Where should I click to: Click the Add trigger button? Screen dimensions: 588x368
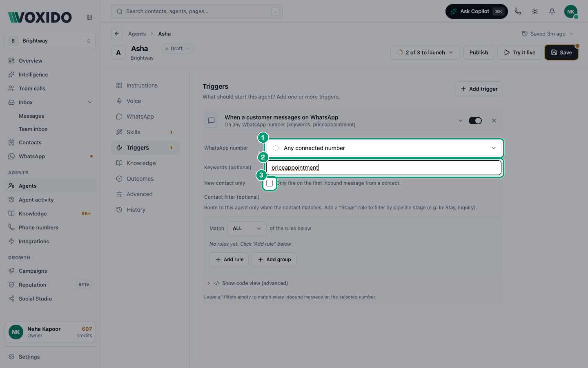(x=479, y=89)
